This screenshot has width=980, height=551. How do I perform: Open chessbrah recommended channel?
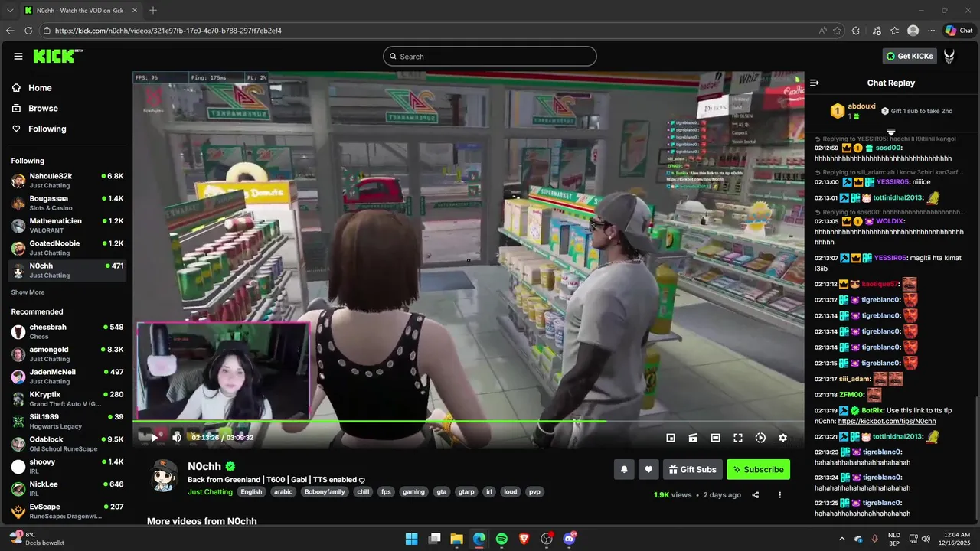tap(67, 331)
